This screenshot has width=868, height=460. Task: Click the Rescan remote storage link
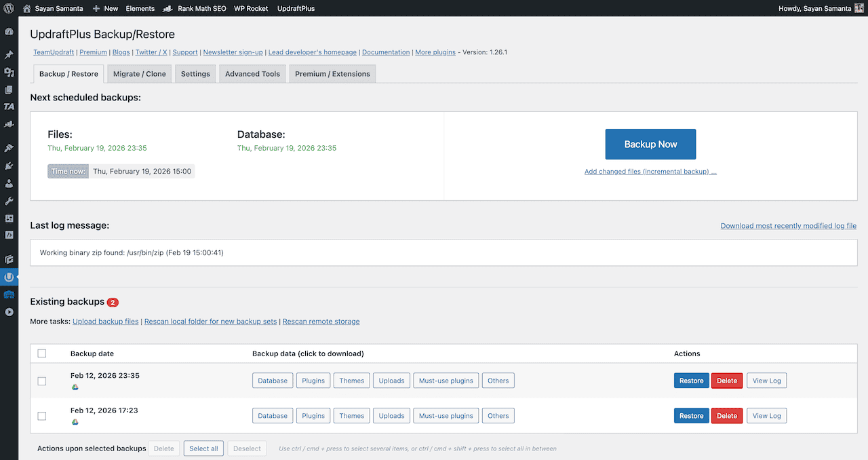[321, 322]
